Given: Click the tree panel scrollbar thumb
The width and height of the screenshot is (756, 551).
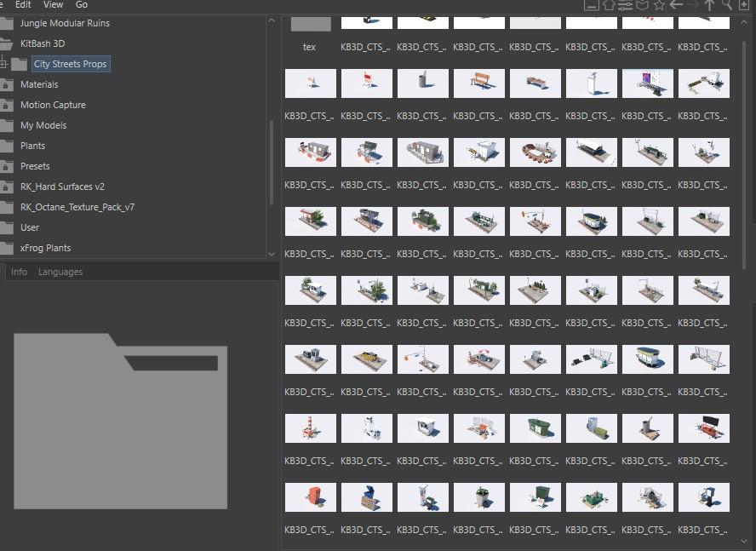Looking at the screenshot, I should [272, 163].
